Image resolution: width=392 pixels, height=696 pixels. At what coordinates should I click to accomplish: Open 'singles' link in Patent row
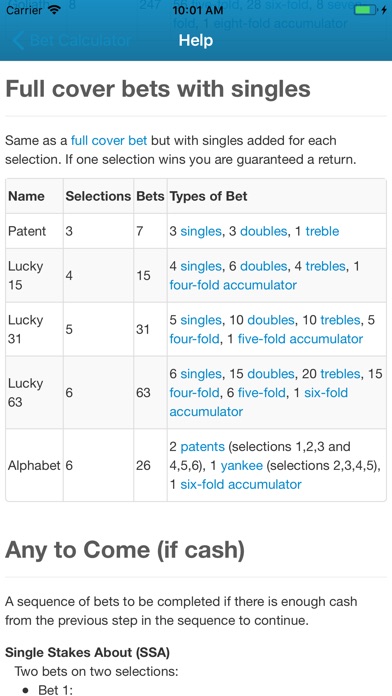click(201, 231)
